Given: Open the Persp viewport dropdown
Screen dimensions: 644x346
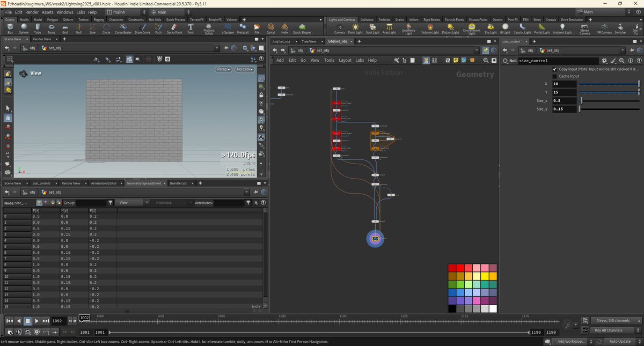Looking at the screenshot, I should coord(224,69).
